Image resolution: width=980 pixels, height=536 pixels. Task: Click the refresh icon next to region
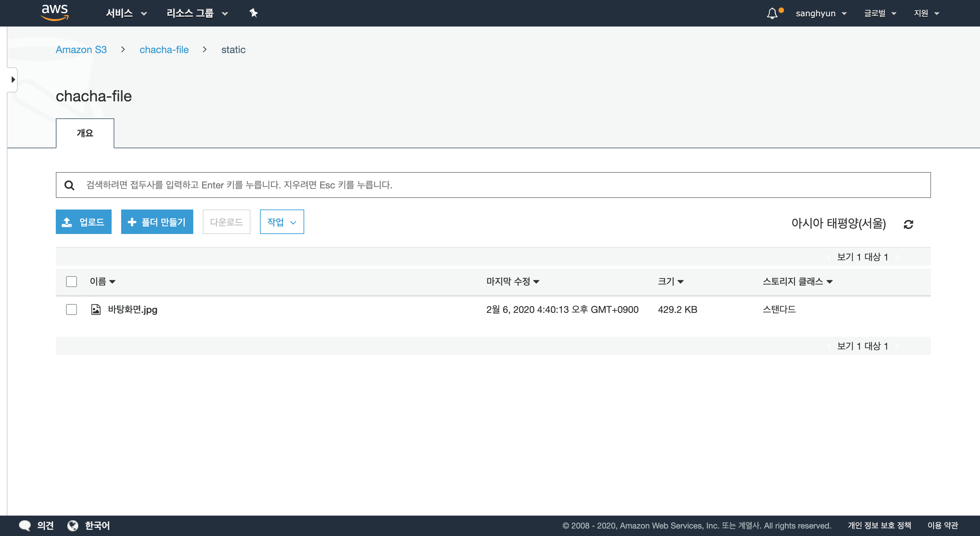[x=908, y=224]
